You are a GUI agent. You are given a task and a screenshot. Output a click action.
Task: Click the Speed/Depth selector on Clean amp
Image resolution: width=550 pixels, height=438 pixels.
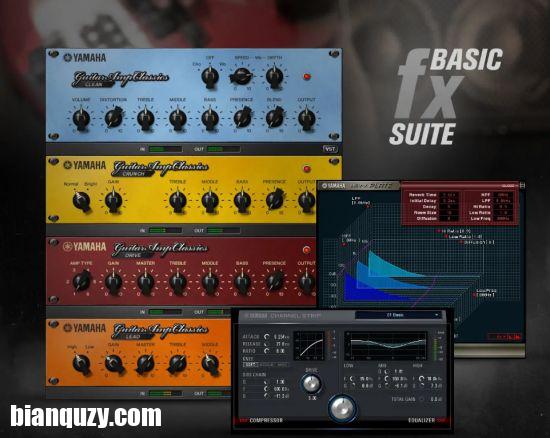tap(242, 76)
